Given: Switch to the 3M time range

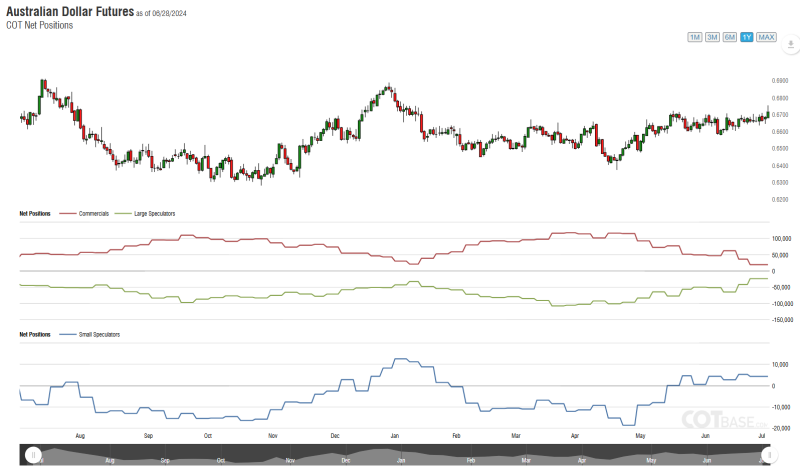Looking at the screenshot, I should point(712,37).
